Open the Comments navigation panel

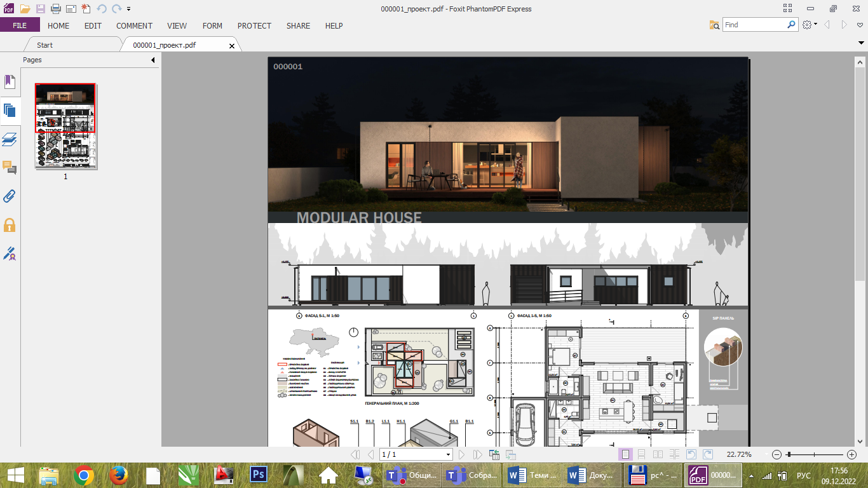click(x=10, y=168)
